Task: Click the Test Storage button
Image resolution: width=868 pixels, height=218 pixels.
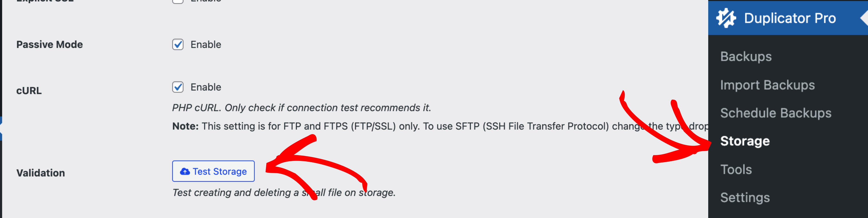Action: tap(213, 171)
